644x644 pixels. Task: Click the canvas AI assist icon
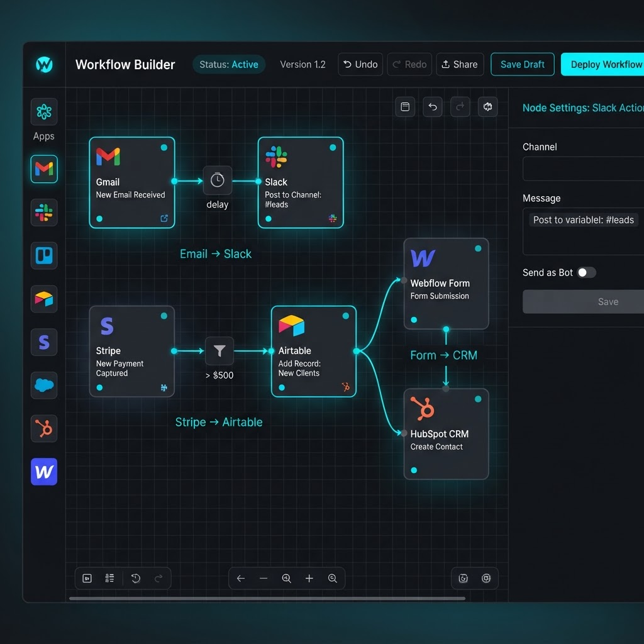pos(487,107)
